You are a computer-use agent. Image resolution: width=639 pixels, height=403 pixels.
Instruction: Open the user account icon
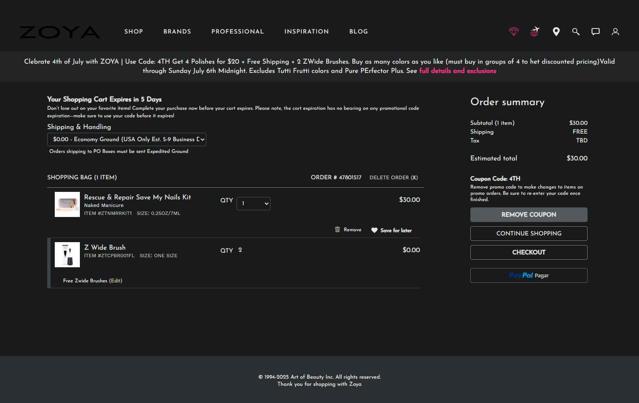pos(615,31)
